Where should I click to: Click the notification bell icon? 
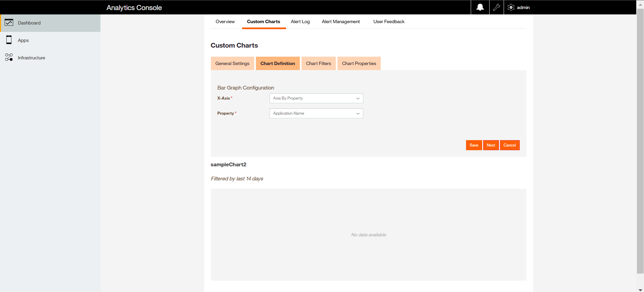coord(480,7)
